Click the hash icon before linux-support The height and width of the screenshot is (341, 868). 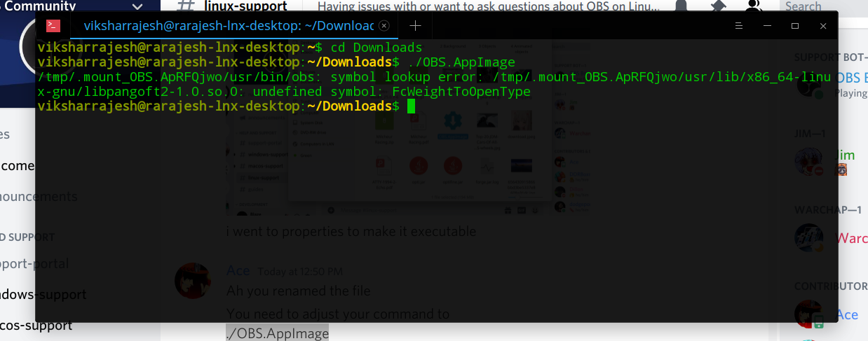click(x=185, y=5)
